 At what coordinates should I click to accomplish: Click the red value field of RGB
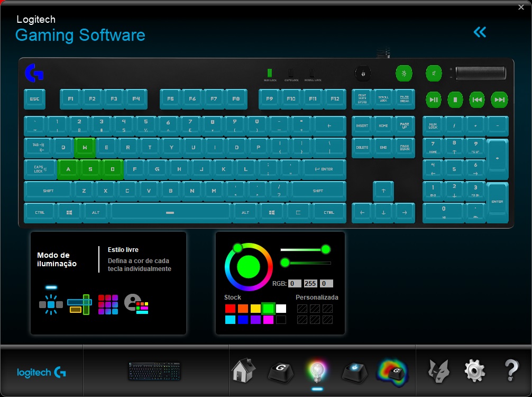(295, 283)
